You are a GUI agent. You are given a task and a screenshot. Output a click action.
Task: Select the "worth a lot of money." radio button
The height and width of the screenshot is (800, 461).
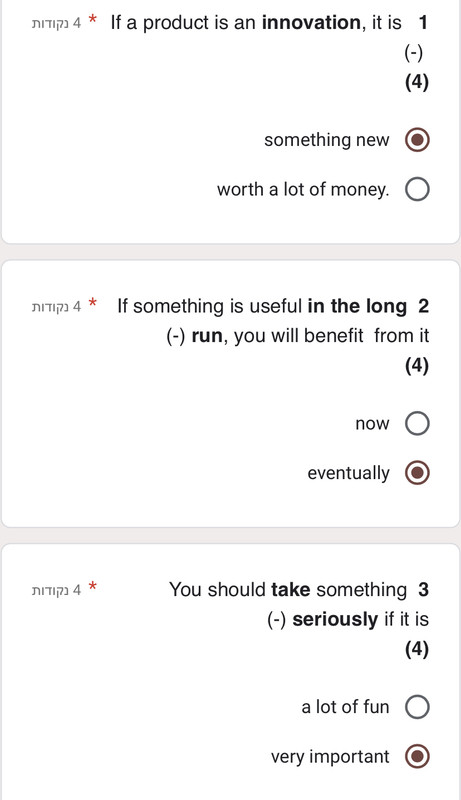(417, 190)
